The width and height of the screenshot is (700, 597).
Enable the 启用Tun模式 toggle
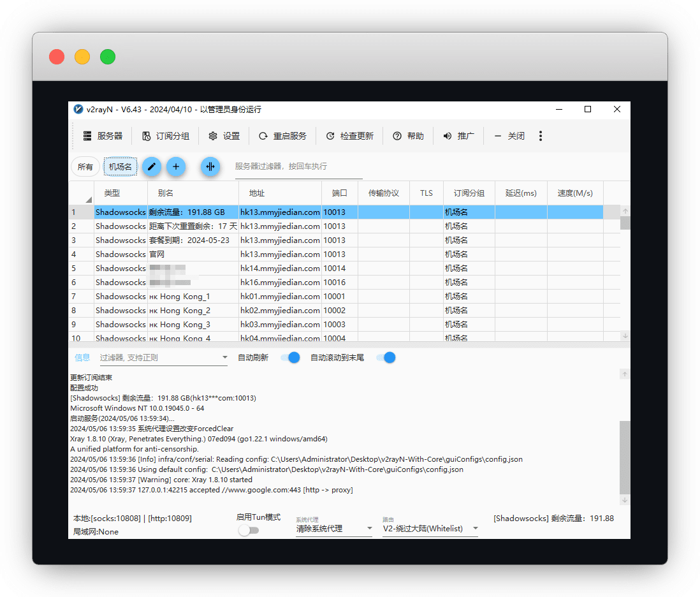pos(249,530)
